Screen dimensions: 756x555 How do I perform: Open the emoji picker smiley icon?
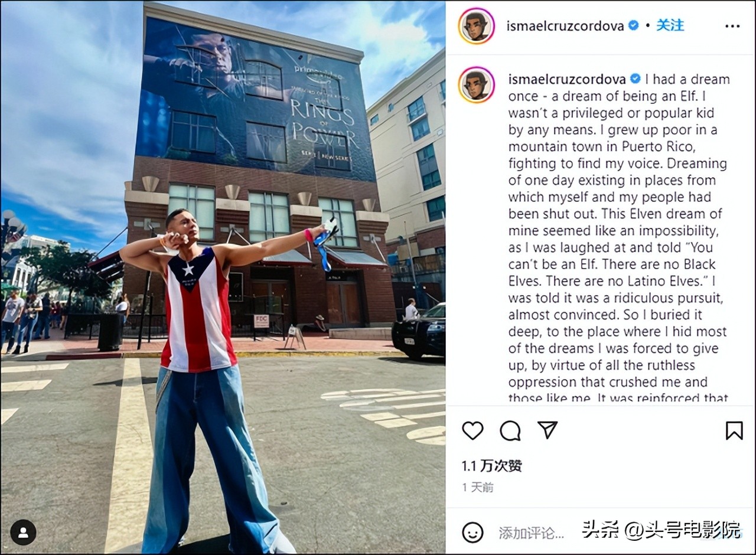pos(472,533)
